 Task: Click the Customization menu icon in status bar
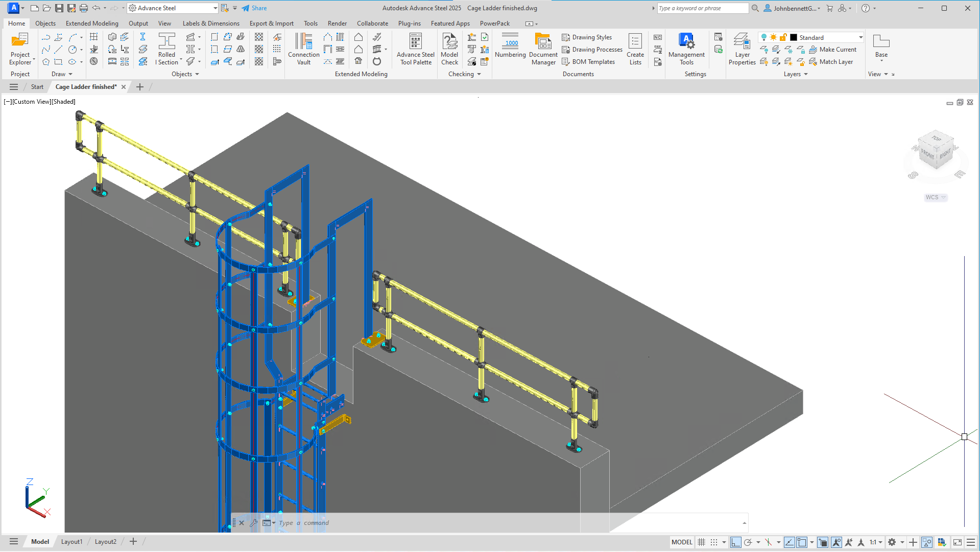(971, 542)
